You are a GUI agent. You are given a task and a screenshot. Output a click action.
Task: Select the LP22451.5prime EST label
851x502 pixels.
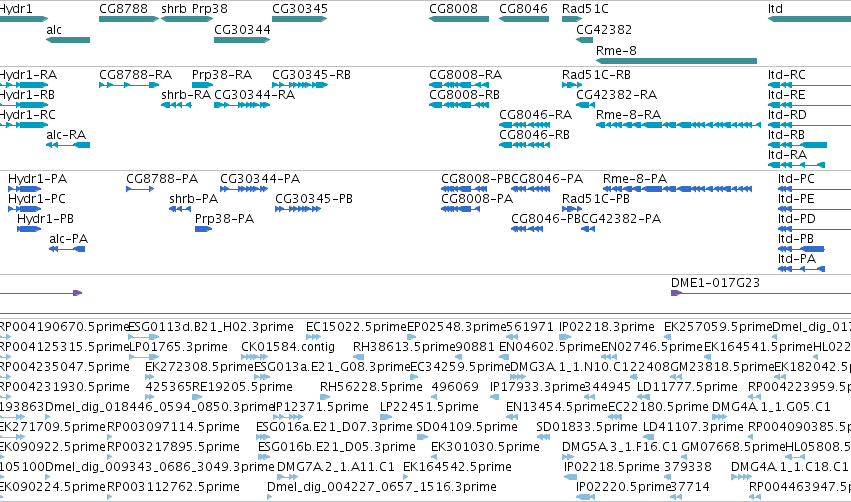click(429, 408)
